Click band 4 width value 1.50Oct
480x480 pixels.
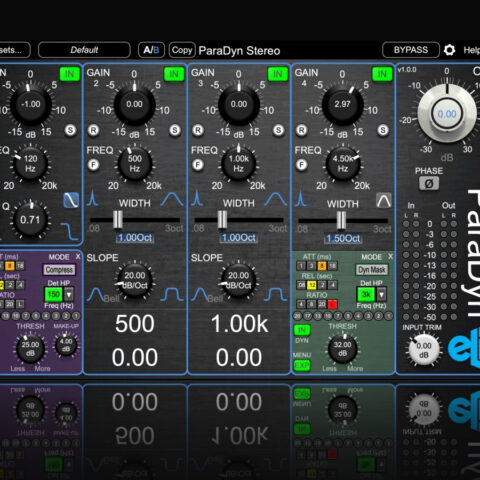pos(343,239)
